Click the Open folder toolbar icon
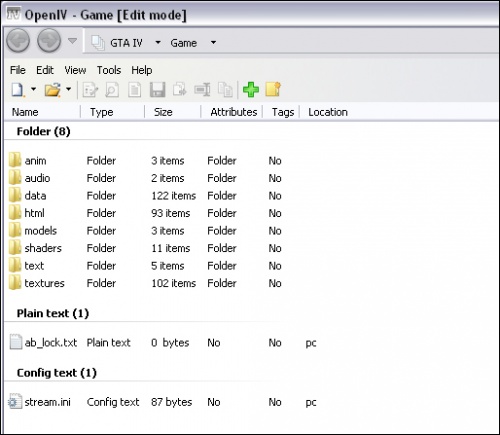 53,90
